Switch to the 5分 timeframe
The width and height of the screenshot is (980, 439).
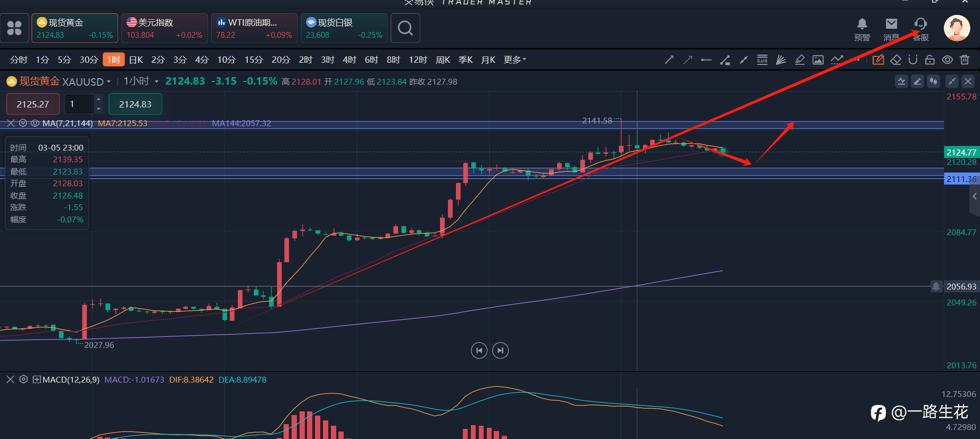point(64,60)
